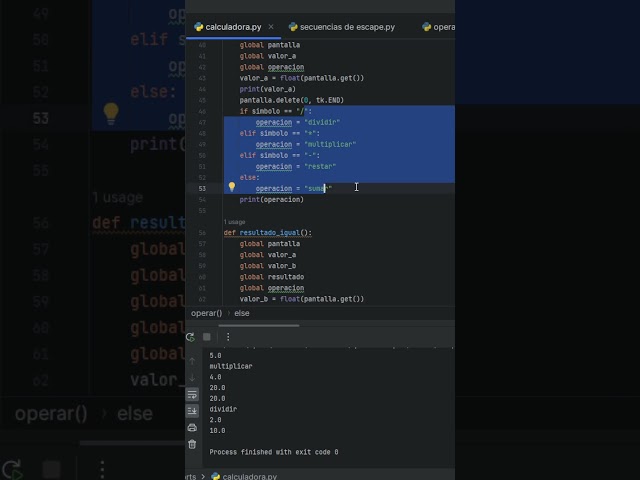Viewport: 640px width, 480px height.
Task: Click 'dividir' in the console output
Action: point(223,409)
